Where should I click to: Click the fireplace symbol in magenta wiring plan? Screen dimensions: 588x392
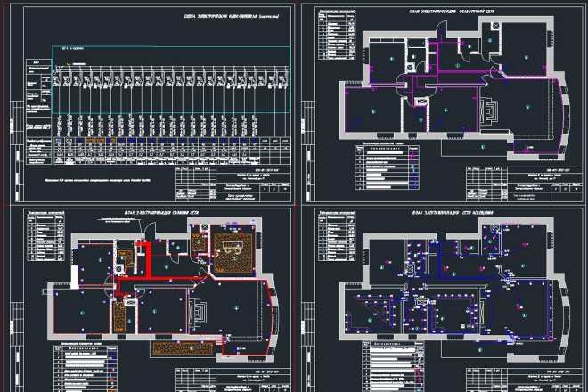coord(488,111)
